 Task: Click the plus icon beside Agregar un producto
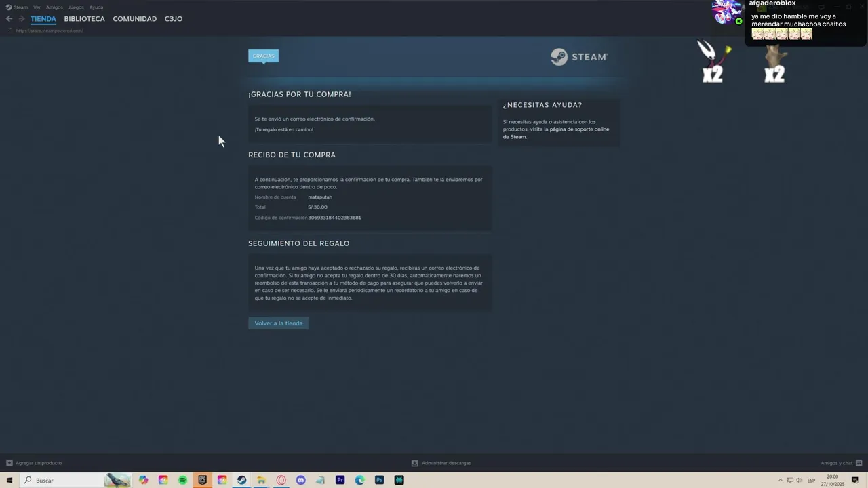click(9, 463)
